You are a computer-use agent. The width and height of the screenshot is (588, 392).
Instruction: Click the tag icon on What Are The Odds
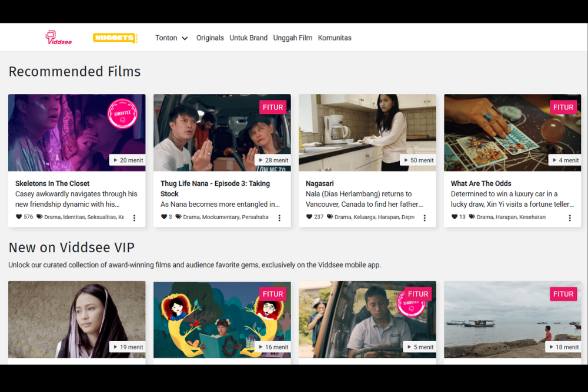(x=472, y=217)
